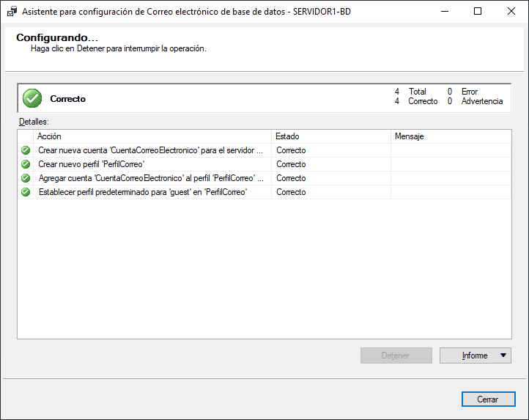Close the wizard window with X
Screen dimensions: 529x420
point(511,12)
